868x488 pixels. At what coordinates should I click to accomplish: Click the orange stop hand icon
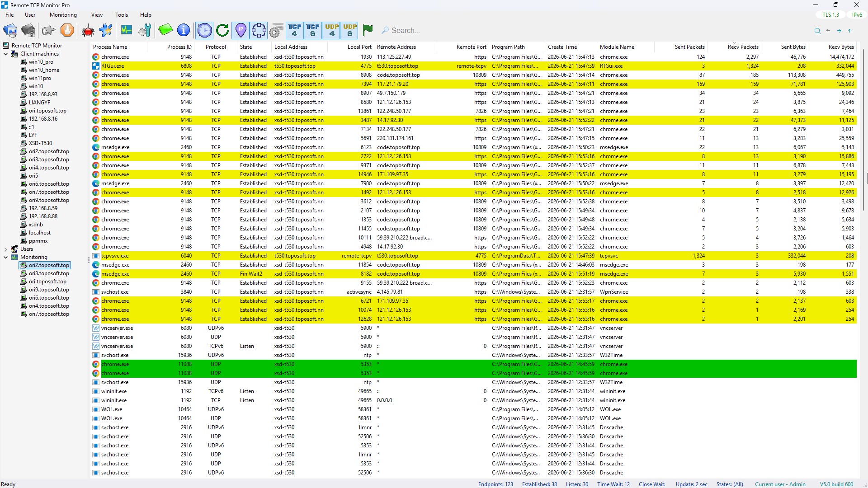[67, 30]
